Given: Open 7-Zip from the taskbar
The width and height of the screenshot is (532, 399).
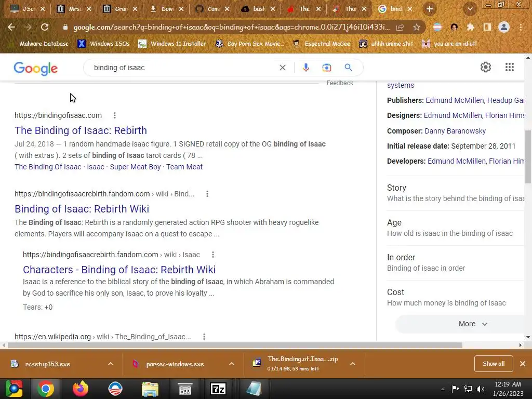Looking at the screenshot, I should coord(218,389).
